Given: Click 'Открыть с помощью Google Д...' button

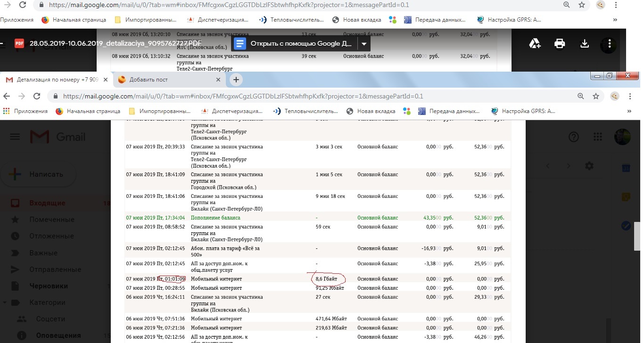Looking at the screenshot, I should click(x=295, y=44).
